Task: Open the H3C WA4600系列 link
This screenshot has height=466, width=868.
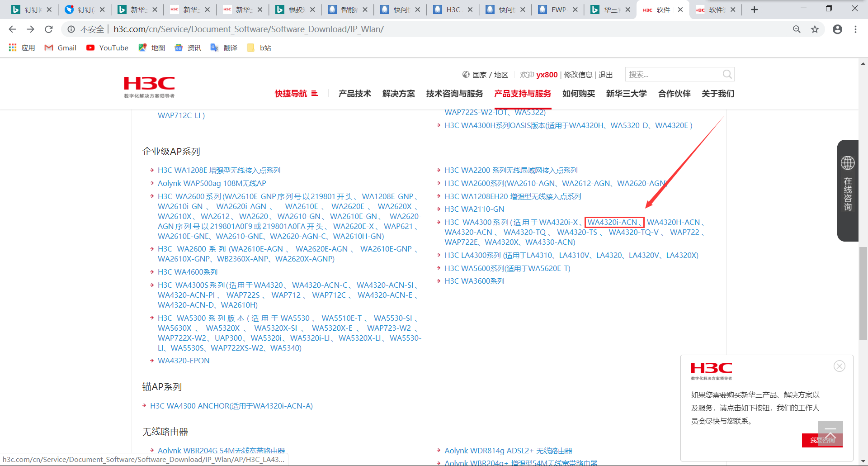Action: pyautogui.click(x=188, y=272)
